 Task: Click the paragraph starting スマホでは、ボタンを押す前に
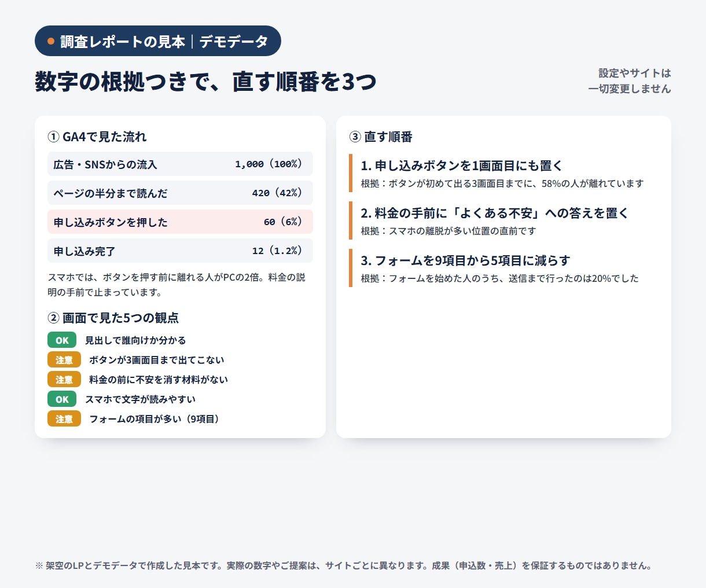176,285
